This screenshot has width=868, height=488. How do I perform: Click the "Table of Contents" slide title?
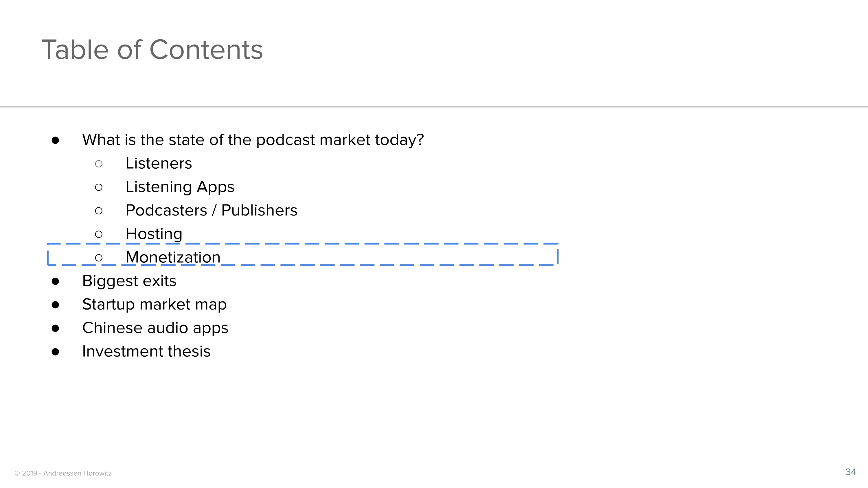click(152, 49)
